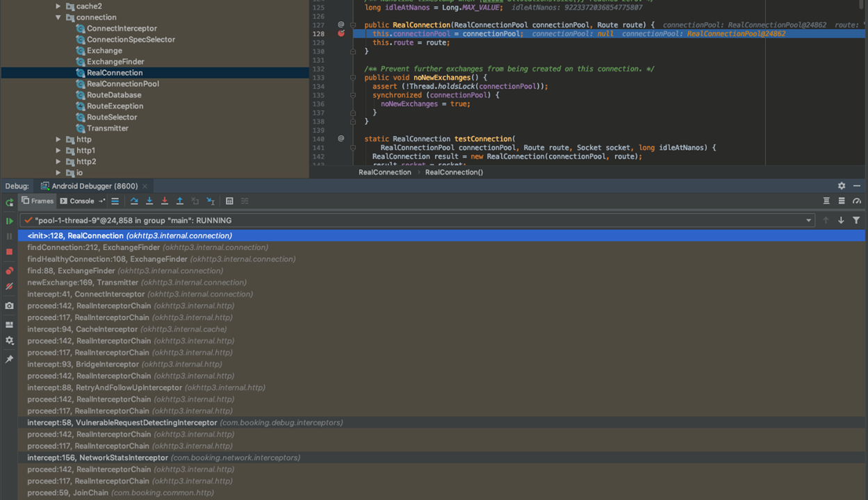Select intercept:41 ConnectInterceptor frame

coord(441,294)
